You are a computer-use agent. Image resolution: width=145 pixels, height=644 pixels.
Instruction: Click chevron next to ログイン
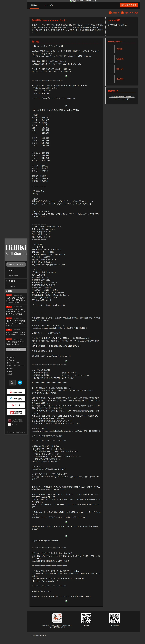click(7, 286)
